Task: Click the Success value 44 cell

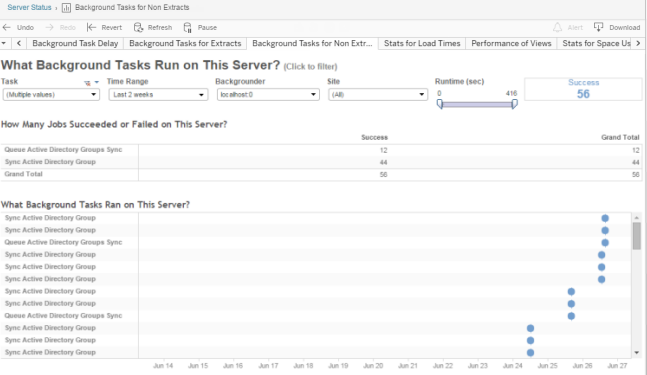Action: tap(384, 162)
